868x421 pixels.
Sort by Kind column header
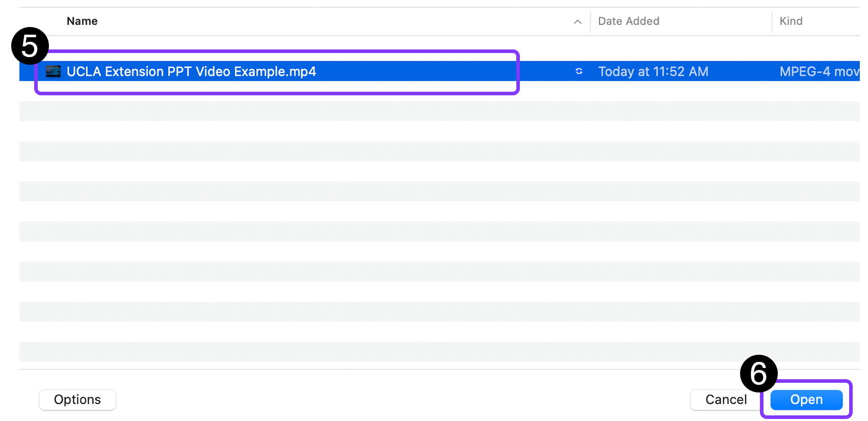791,21
